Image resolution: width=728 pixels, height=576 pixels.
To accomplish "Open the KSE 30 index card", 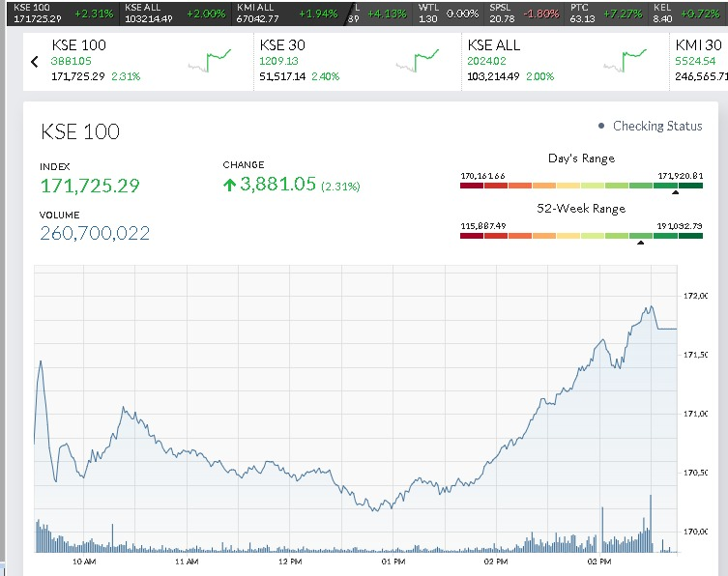I will click(358, 62).
